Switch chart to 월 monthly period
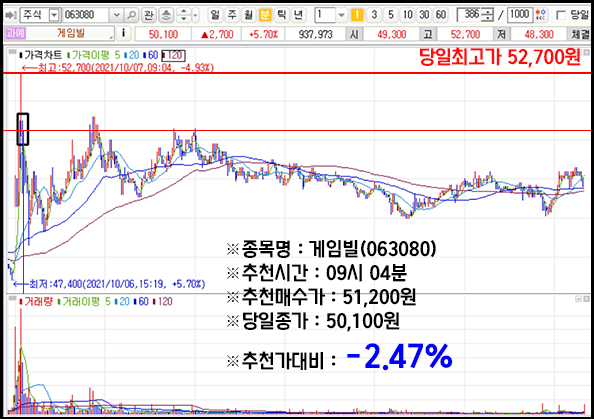 click(x=249, y=15)
